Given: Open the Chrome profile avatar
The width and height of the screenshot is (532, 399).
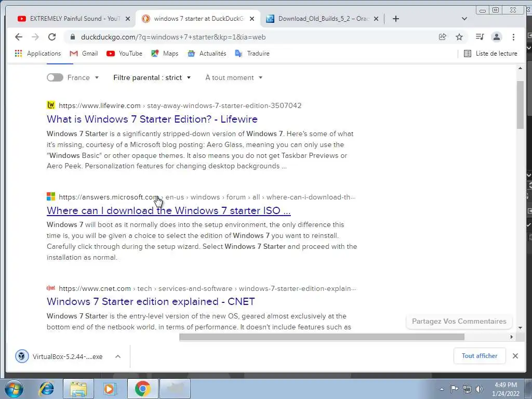Looking at the screenshot, I should coord(496,37).
